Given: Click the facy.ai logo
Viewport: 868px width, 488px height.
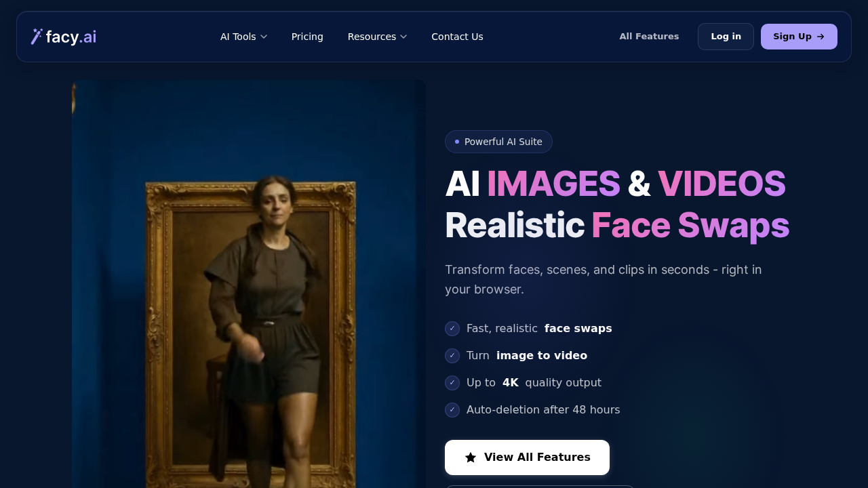Looking at the screenshot, I should (x=64, y=37).
